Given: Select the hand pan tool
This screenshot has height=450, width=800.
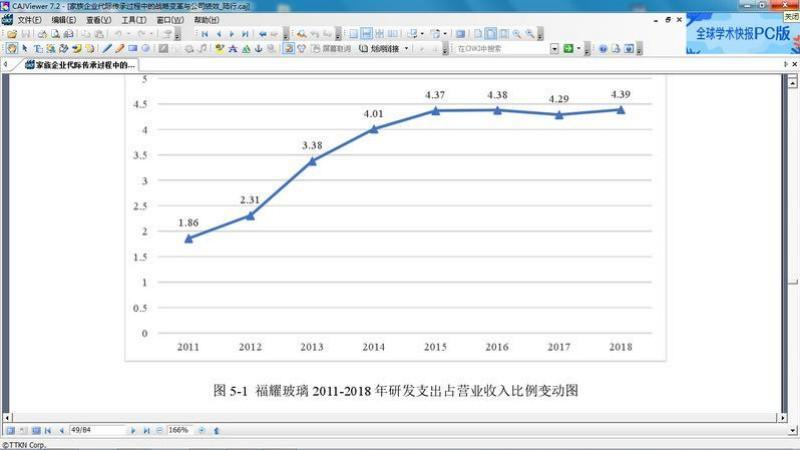Looking at the screenshot, I should (x=12, y=48).
